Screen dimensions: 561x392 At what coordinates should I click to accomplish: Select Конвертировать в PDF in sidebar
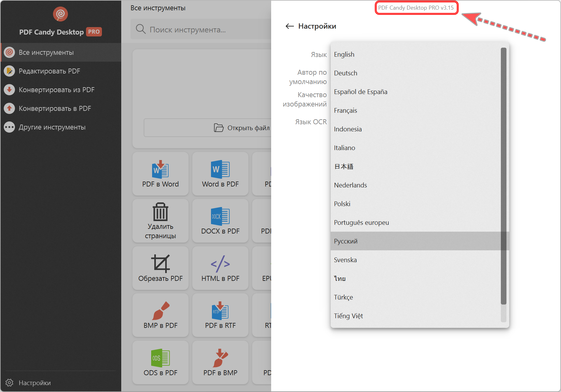click(61, 108)
